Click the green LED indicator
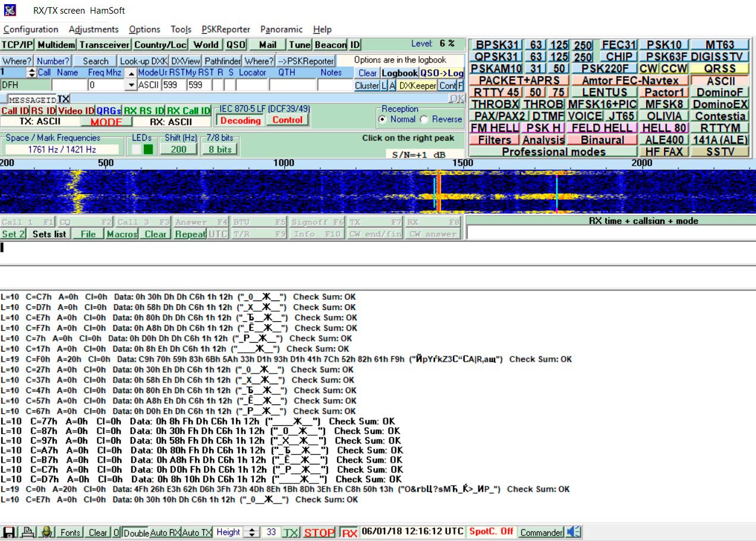The height and width of the screenshot is (541, 756). [148, 150]
